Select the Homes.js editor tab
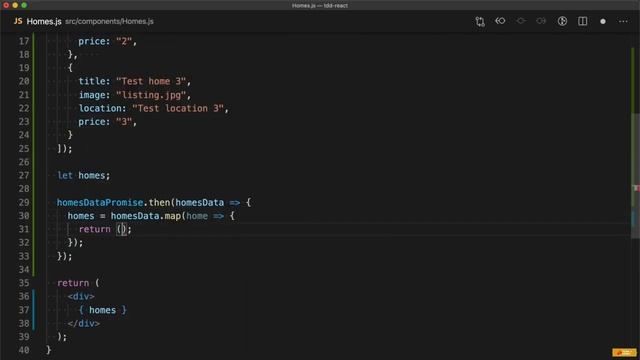 [x=44, y=22]
